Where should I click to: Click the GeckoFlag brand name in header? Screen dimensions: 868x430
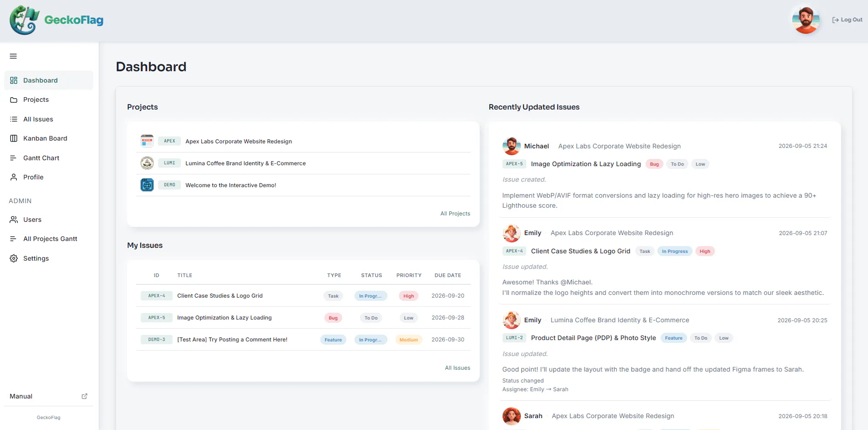click(74, 20)
